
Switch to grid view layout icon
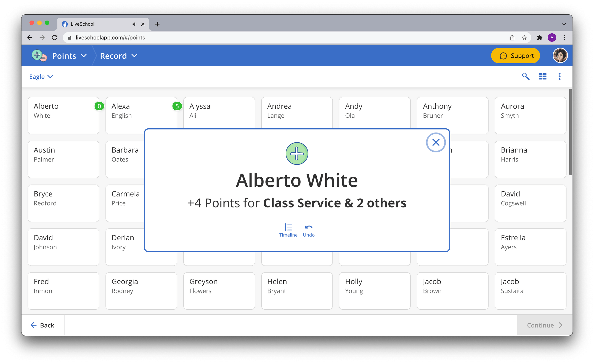[542, 76]
